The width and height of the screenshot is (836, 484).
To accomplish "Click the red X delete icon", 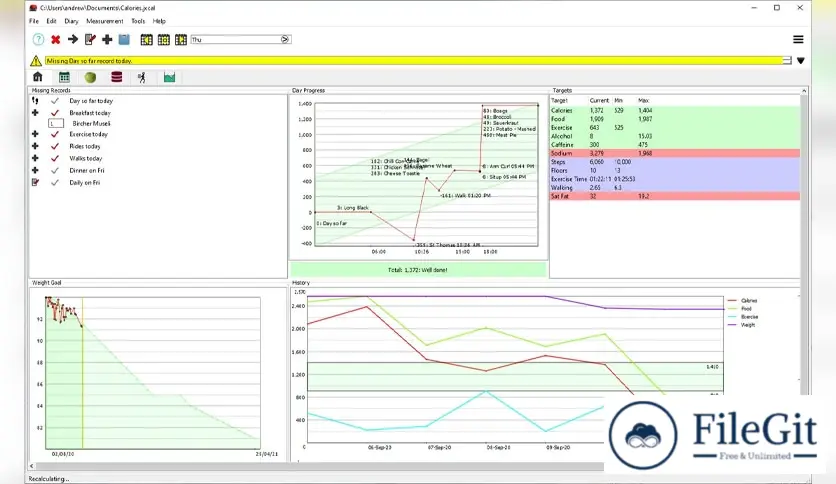I will (55, 39).
